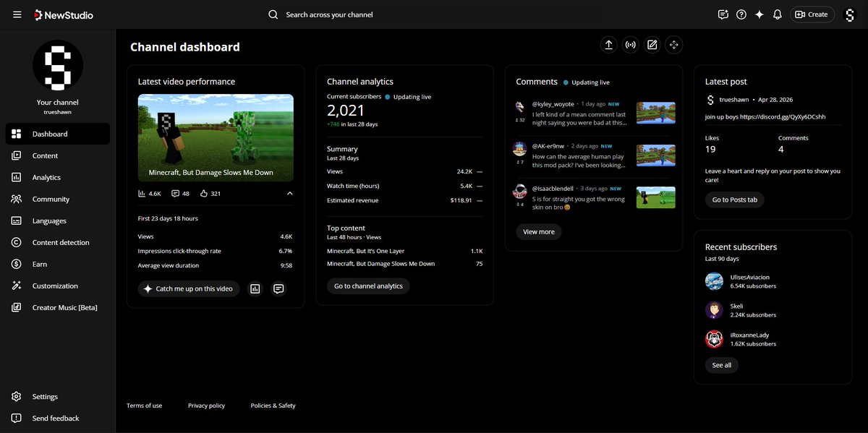
Task: Collapse the latest video stats chevron
Action: pos(290,194)
